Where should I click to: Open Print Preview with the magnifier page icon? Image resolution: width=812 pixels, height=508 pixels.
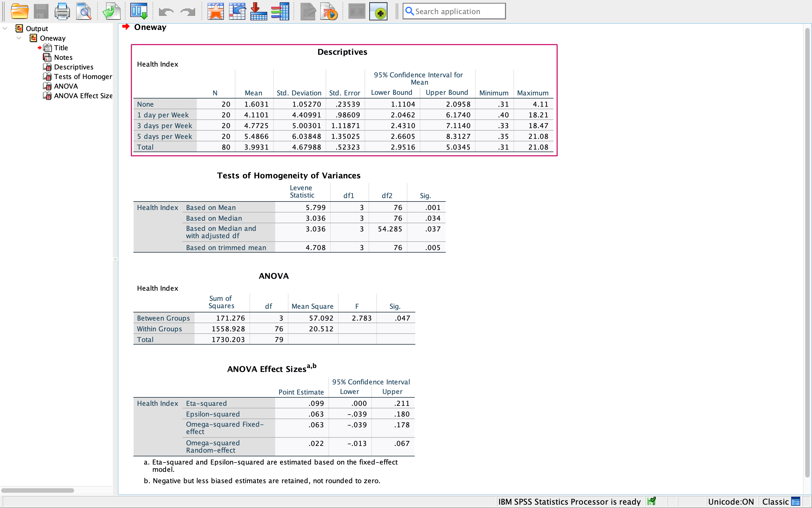[83, 11]
